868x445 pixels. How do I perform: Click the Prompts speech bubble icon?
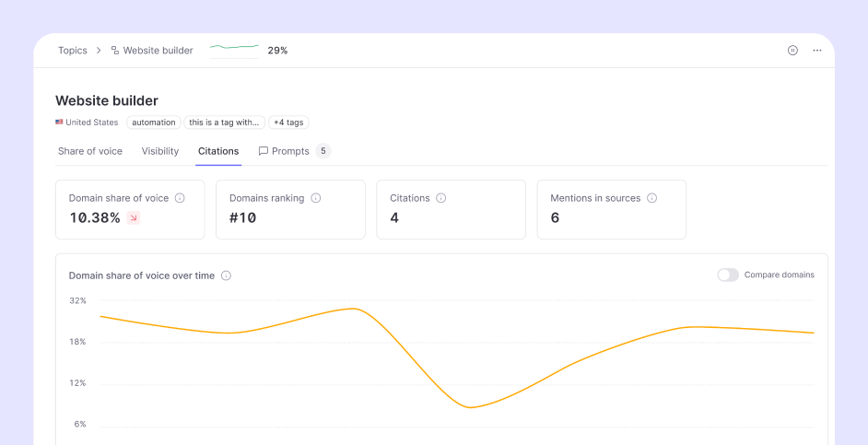coord(264,151)
